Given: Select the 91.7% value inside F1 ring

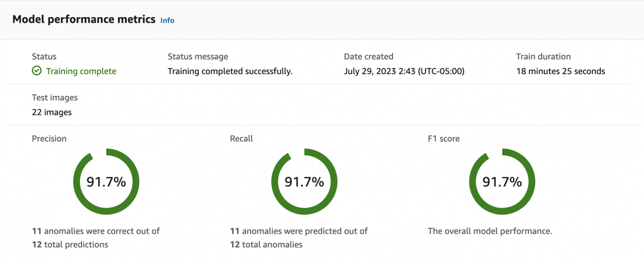Looking at the screenshot, I should coord(502,182).
